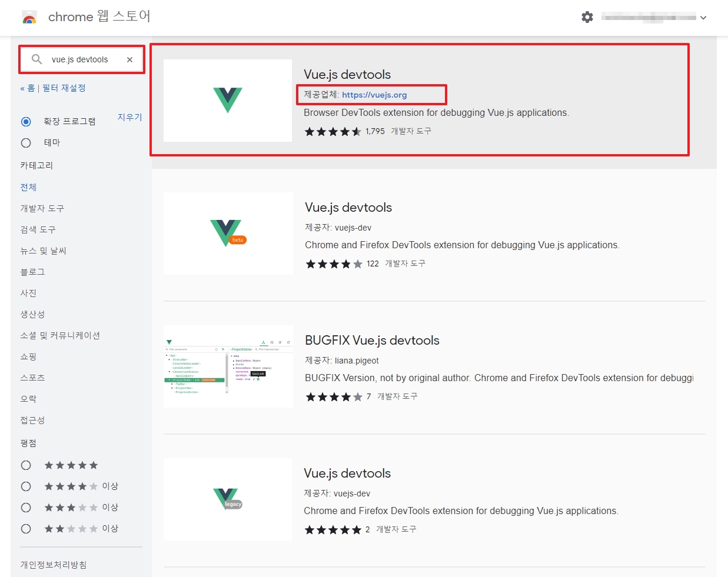The height and width of the screenshot is (577, 728).
Task: Select 검색 도구 category
Action: pos(38,229)
